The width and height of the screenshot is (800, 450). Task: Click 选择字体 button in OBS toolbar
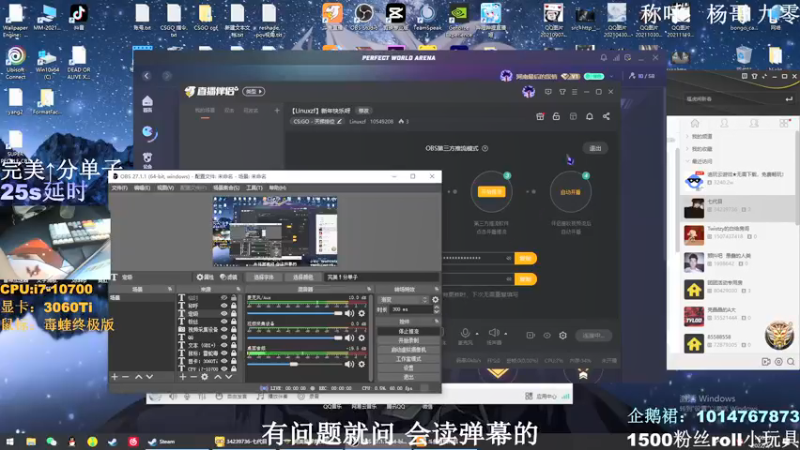coord(263,277)
